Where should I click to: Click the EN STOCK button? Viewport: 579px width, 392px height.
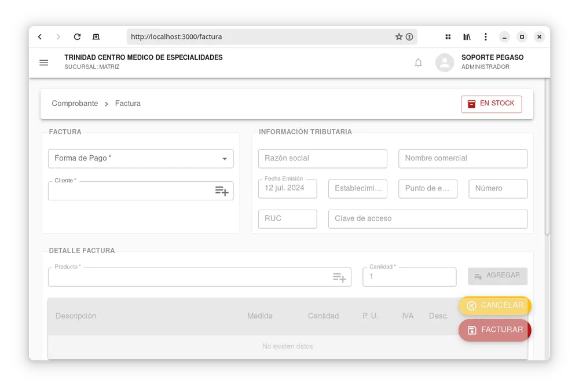(x=491, y=104)
